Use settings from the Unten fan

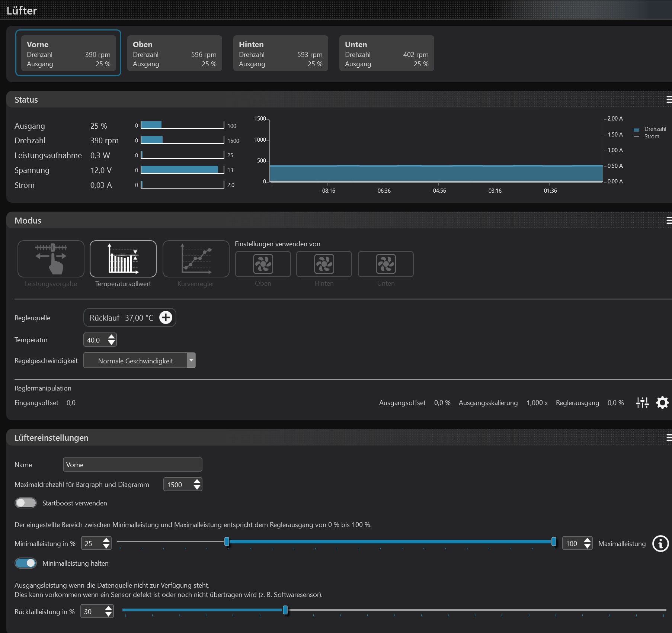click(386, 264)
